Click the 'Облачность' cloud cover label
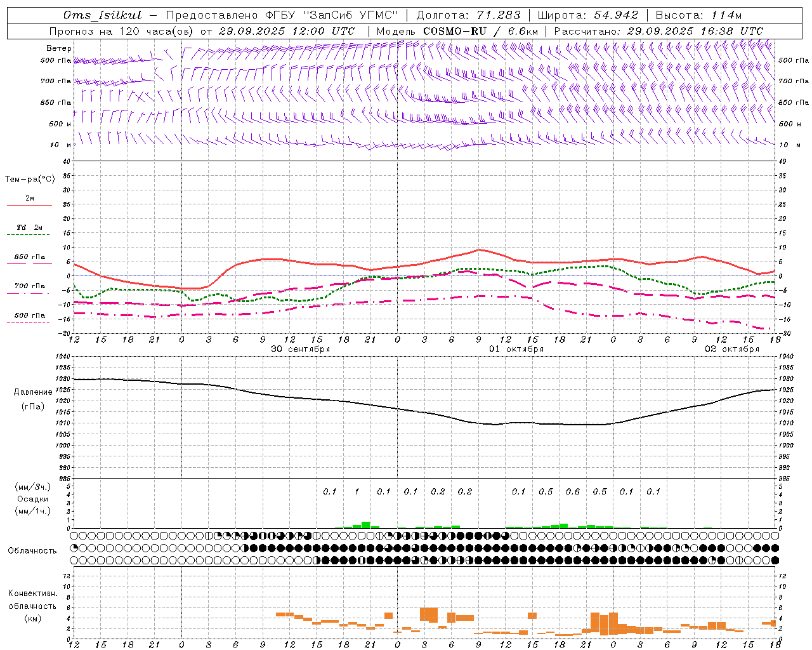Screen dimensions: 812x650 (x=32, y=551)
